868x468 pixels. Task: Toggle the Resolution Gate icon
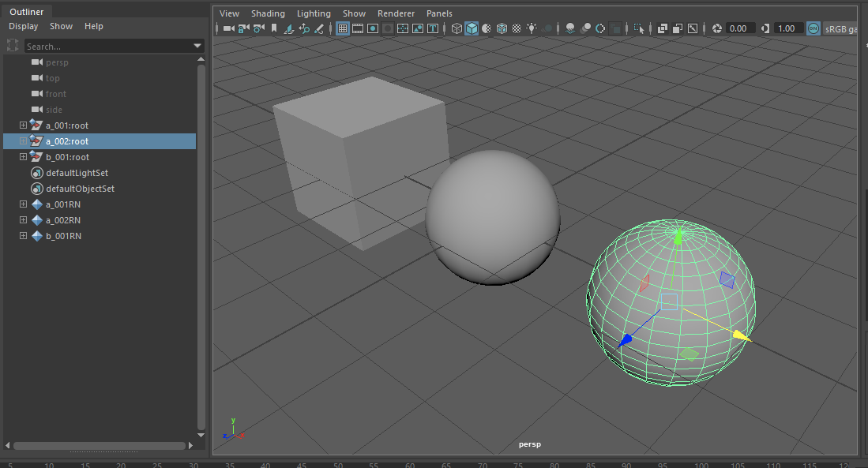[373, 28]
